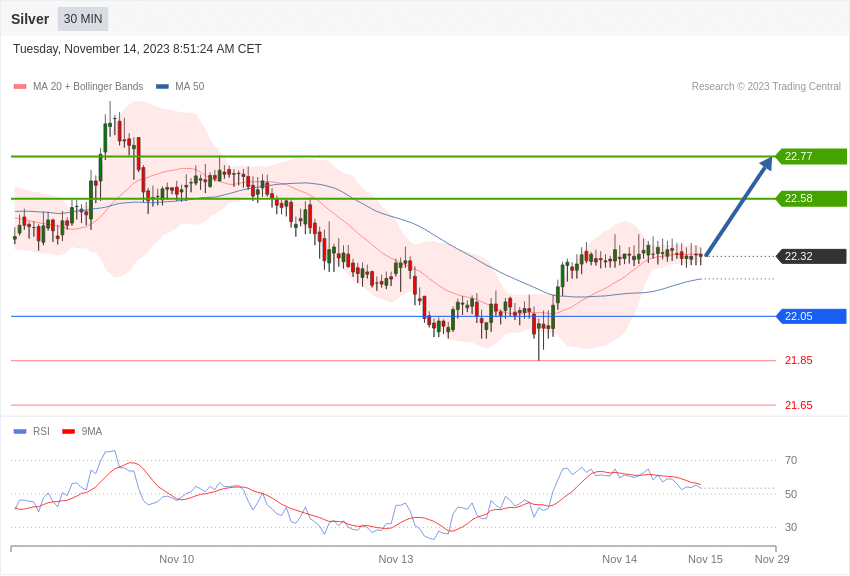
Task: Click the 21.85 red support label
Action: point(799,360)
